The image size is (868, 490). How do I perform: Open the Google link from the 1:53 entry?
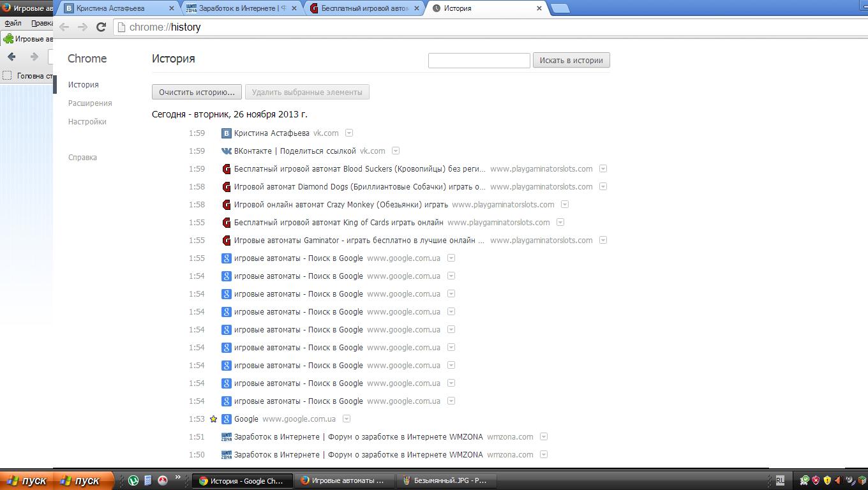[246, 419]
